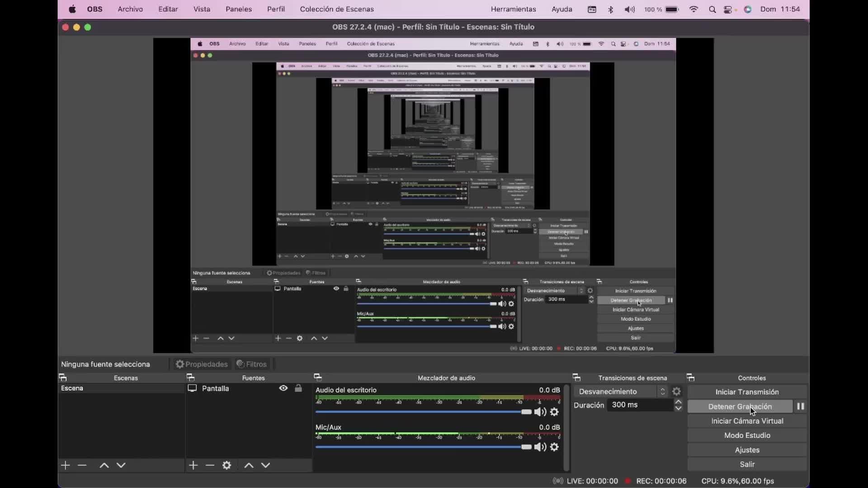Image resolution: width=868 pixels, height=488 pixels.
Task: Open source properties gear in Fuentes toolbar
Action: pyautogui.click(x=226, y=465)
